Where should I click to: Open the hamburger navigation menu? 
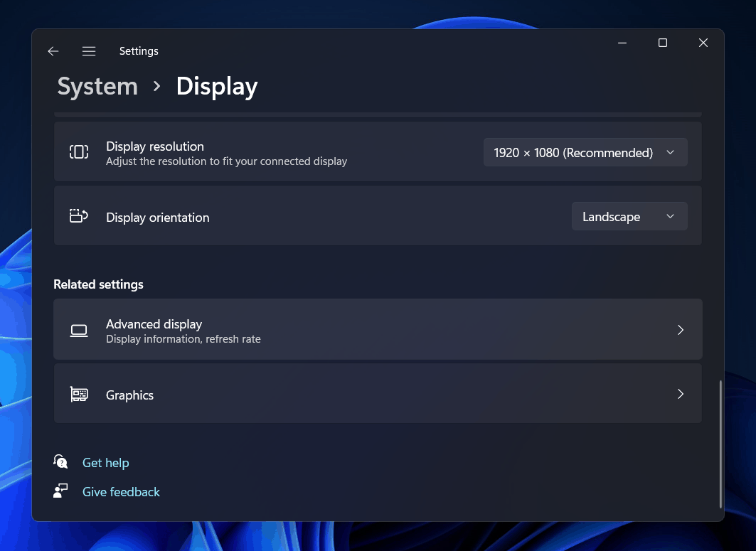(x=89, y=51)
